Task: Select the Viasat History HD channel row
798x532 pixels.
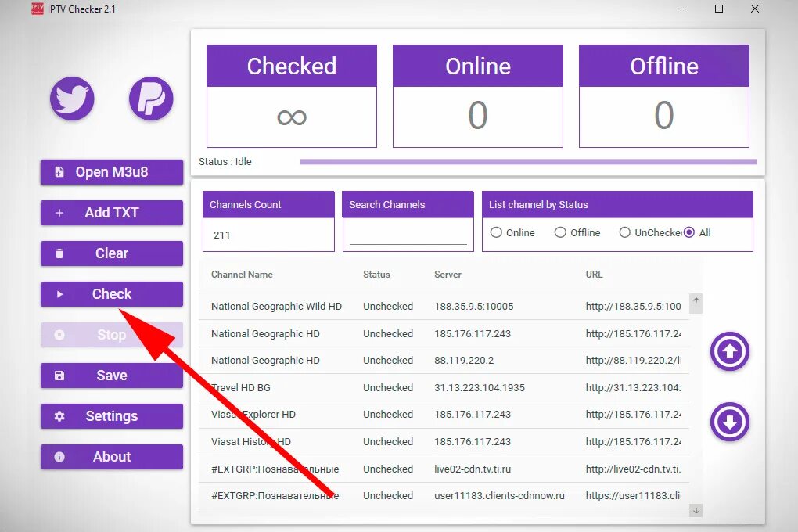Action: click(x=444, y=442)
